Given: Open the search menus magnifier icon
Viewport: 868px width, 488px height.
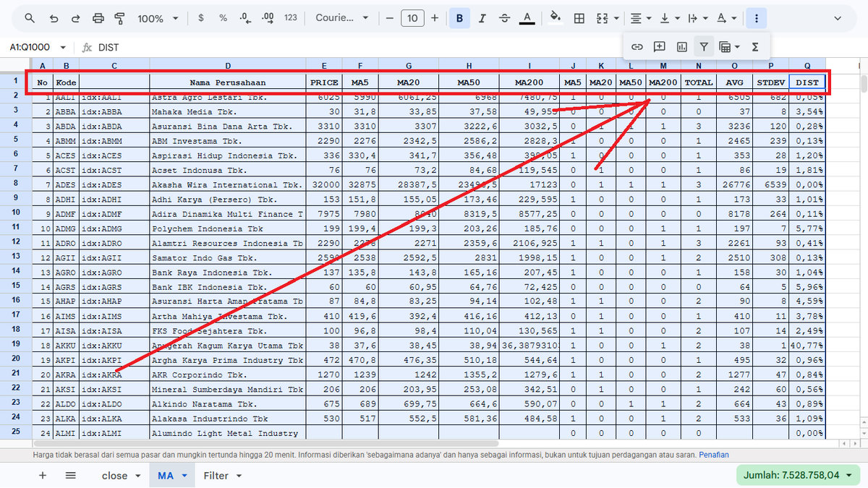Looking at the screenshot, I should point(30,18).
